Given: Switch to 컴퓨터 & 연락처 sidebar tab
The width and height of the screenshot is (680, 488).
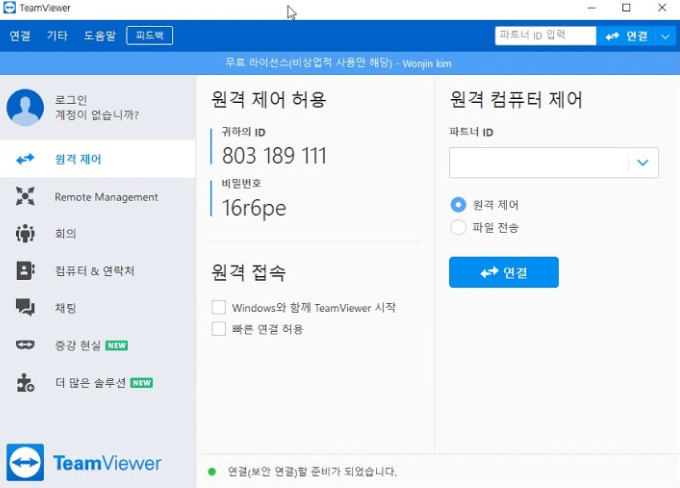Looking at the screenshot, I should point(98,271).
